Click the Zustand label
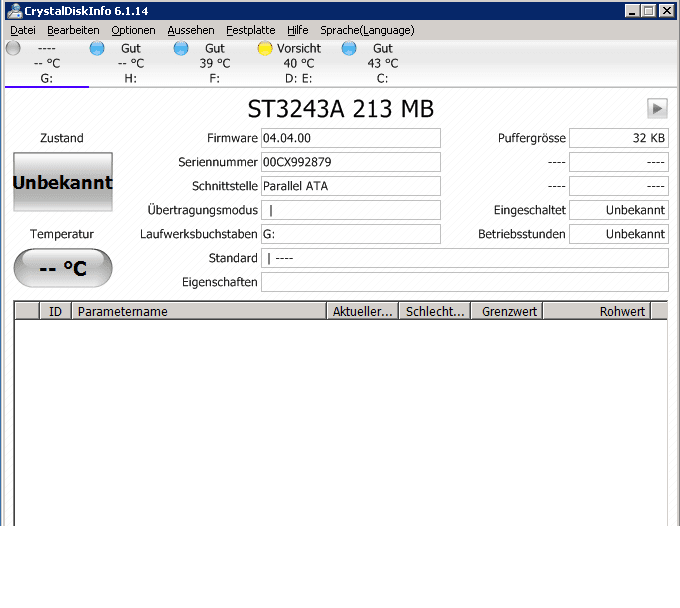The height and width of the screenshot is (608, 680). 62,138
